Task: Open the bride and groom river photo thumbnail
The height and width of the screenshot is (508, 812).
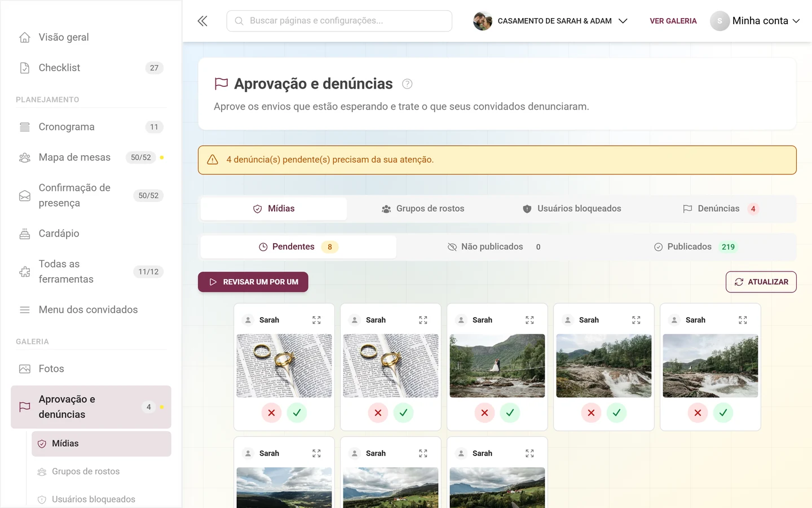Action: coord(497,366)
